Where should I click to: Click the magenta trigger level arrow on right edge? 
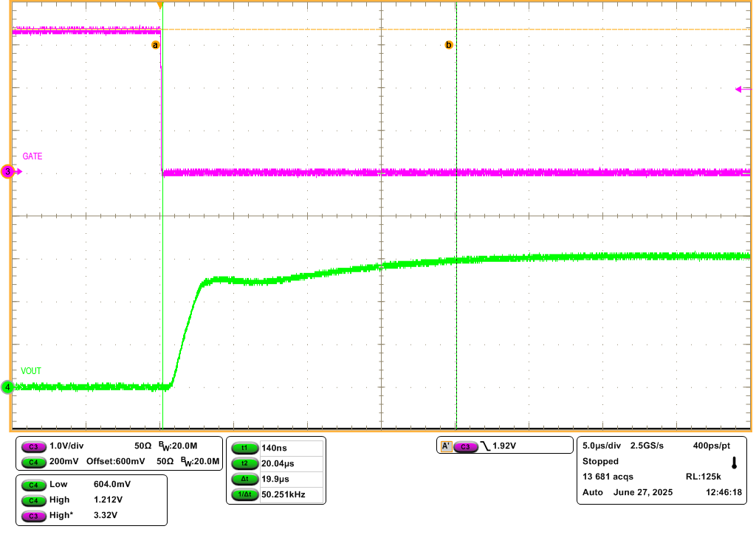click(743, 89)
